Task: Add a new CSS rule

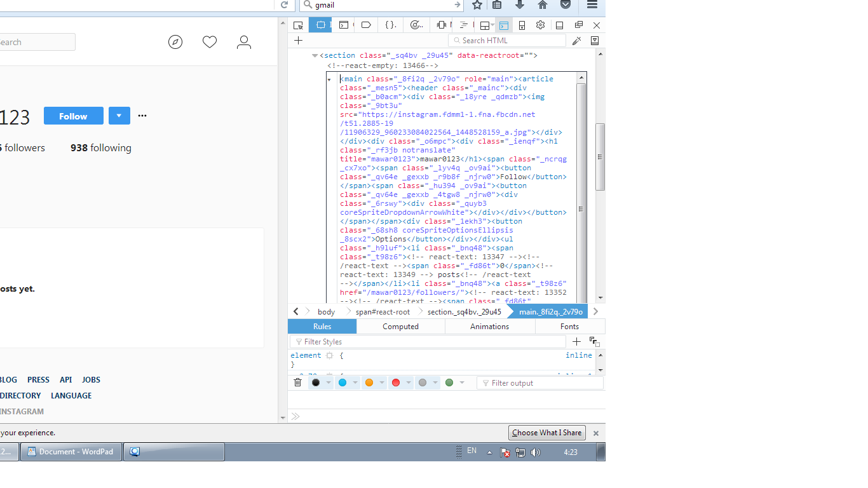Action: (x=576, y=342)
